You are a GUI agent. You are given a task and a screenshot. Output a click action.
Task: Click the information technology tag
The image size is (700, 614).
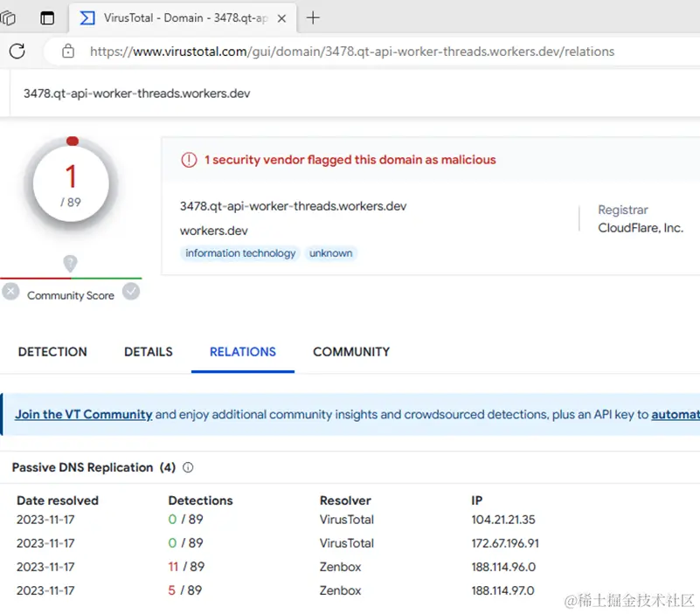click(240, 253)
